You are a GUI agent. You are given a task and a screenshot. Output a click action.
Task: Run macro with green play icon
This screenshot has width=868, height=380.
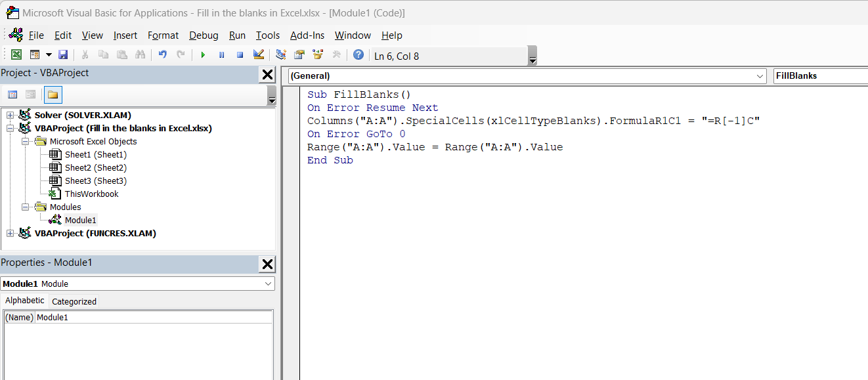tap(203, 55)
